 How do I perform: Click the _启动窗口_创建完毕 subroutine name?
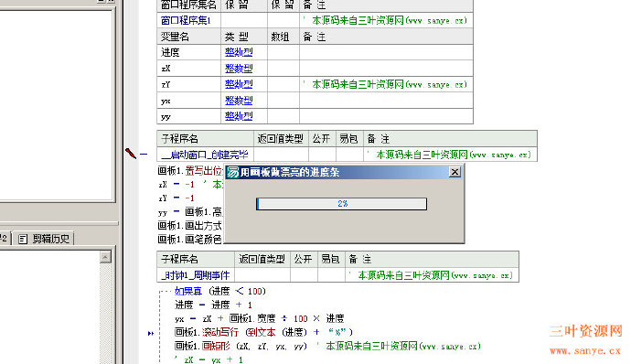pyautogui.click(x=205, y=155)
